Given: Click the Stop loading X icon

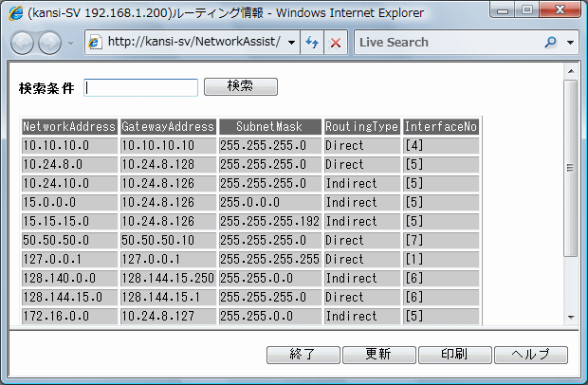Looking at the screenshot, I should tap(336, 43).
